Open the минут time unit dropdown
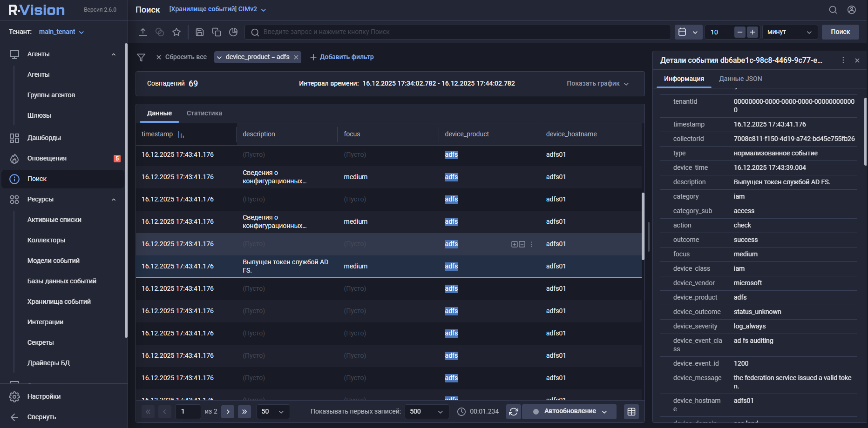This screenshot has width=868, height=428. (789, 32)
